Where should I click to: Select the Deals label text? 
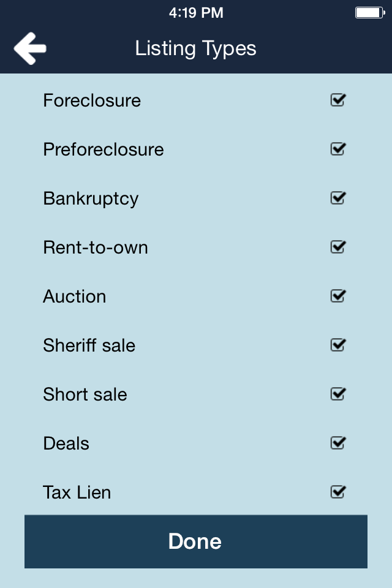point(66,443)
